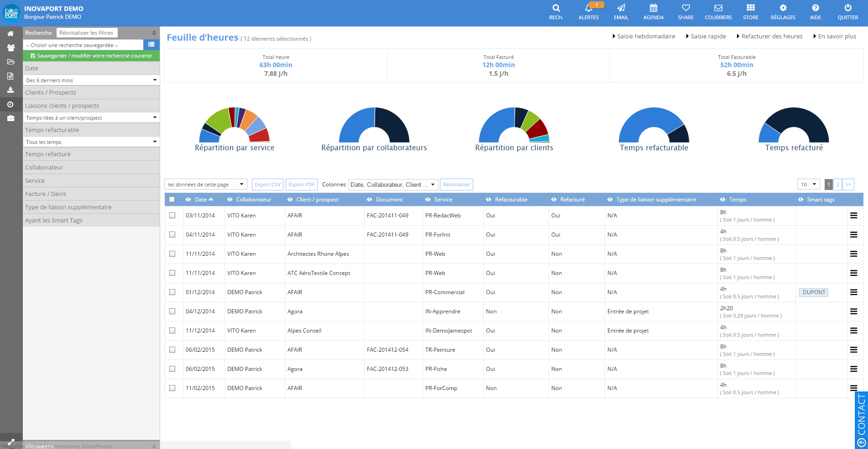Expand the Collaborateur filter section
868x449 pixels.
coord(91,167)
